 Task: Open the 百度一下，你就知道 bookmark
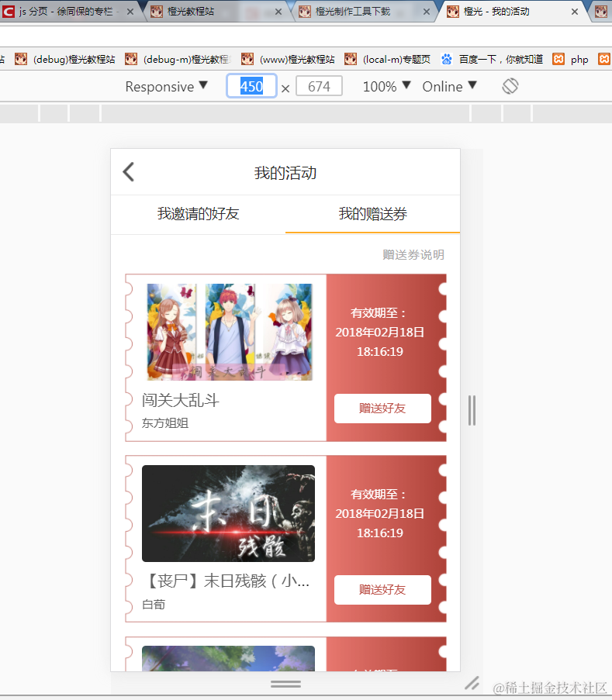492,59
